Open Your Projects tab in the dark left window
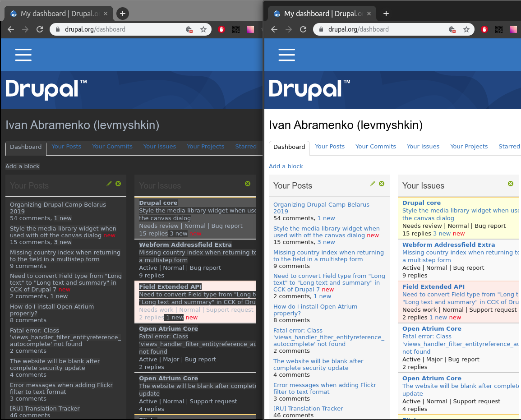Viewport: 521px width, 420px height. [x=205, y=147]
